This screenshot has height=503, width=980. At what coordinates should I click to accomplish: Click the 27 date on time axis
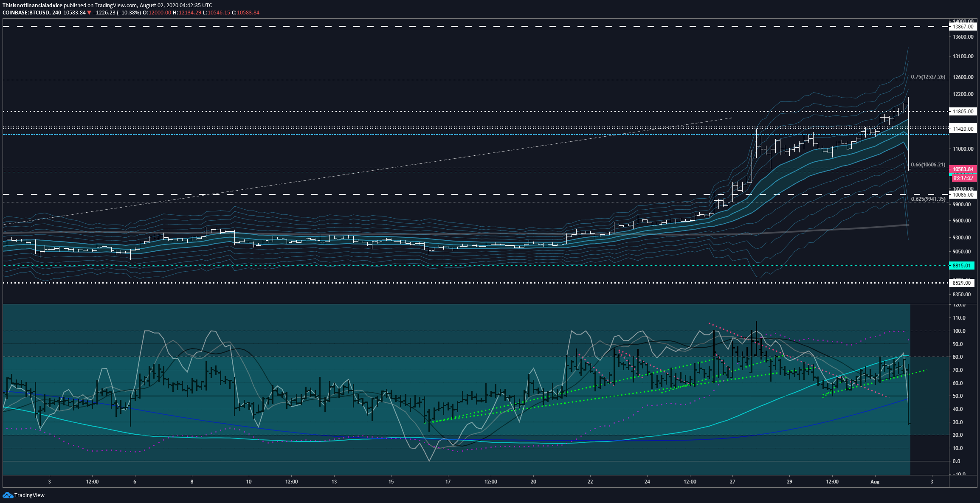click(732, 482)
